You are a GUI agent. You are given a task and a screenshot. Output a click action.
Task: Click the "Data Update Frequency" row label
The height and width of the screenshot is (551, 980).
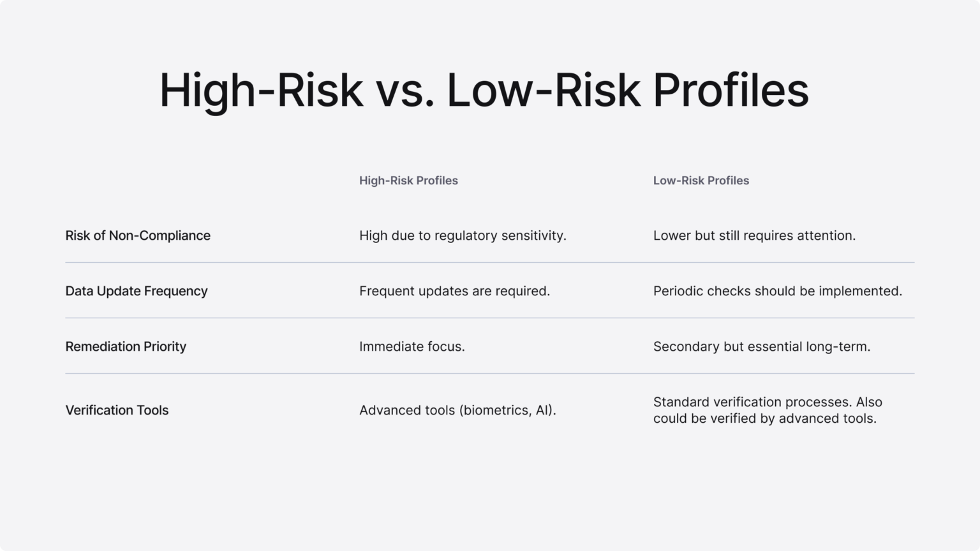[x=137, y=291]
